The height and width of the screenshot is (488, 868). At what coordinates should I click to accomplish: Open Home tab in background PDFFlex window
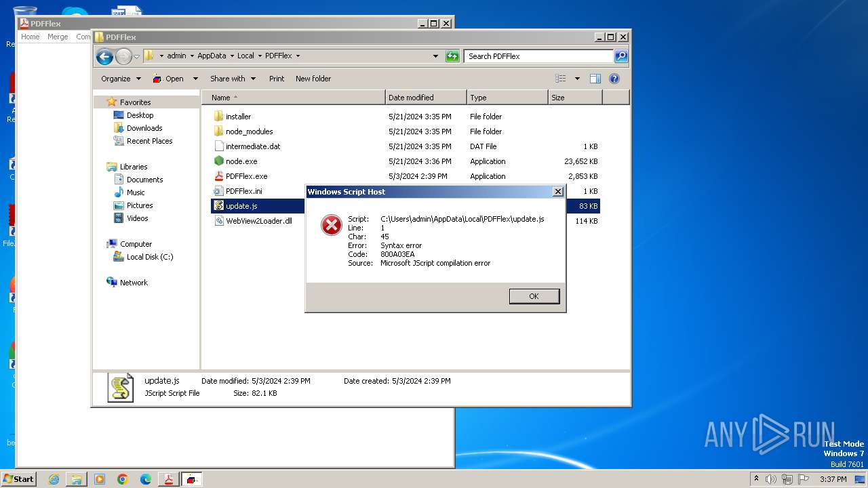30,37
